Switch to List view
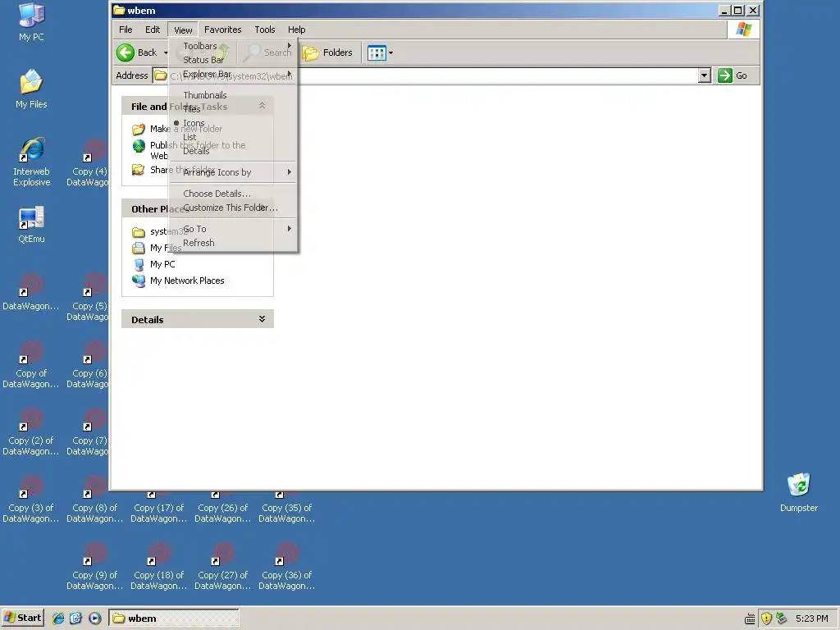The height and width of the screenshot is (630, 840). click(x=233, y=137)
